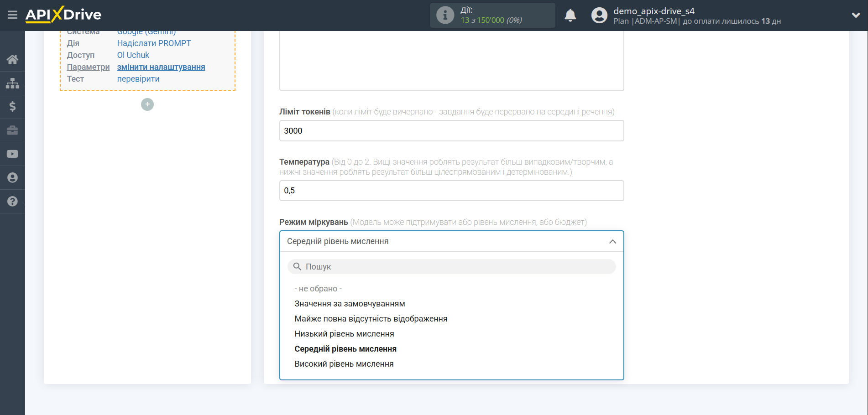Open the connections hierarchy icon
The width and height of the screenshot is (868, 415).
click(12, 83)
